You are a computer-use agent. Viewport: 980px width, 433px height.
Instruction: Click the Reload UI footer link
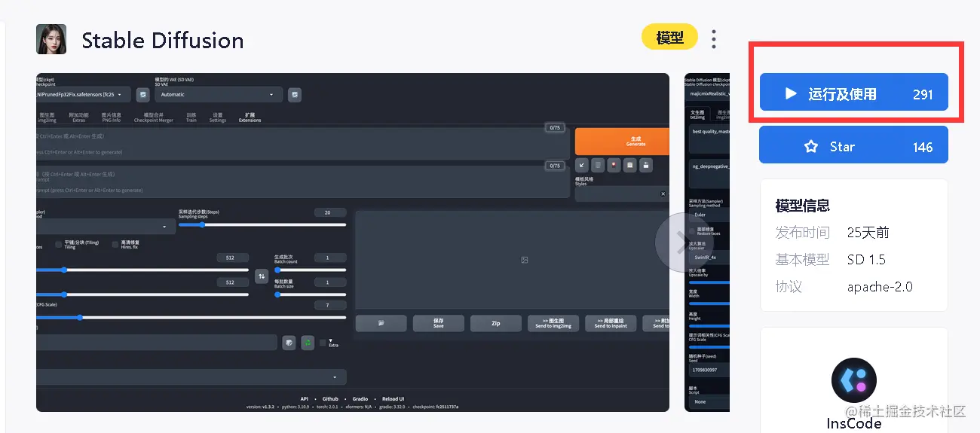pyautogui.click(x=393, y=399)
